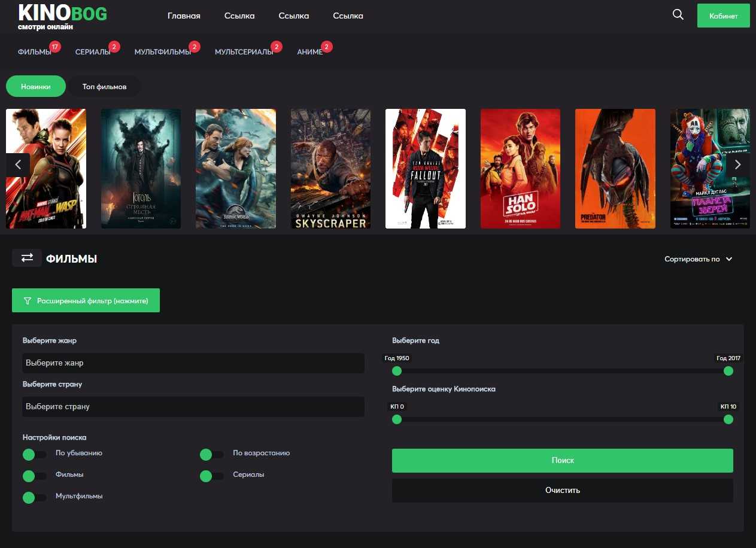Open the Сортировать по dropdown

pos(698,259)
